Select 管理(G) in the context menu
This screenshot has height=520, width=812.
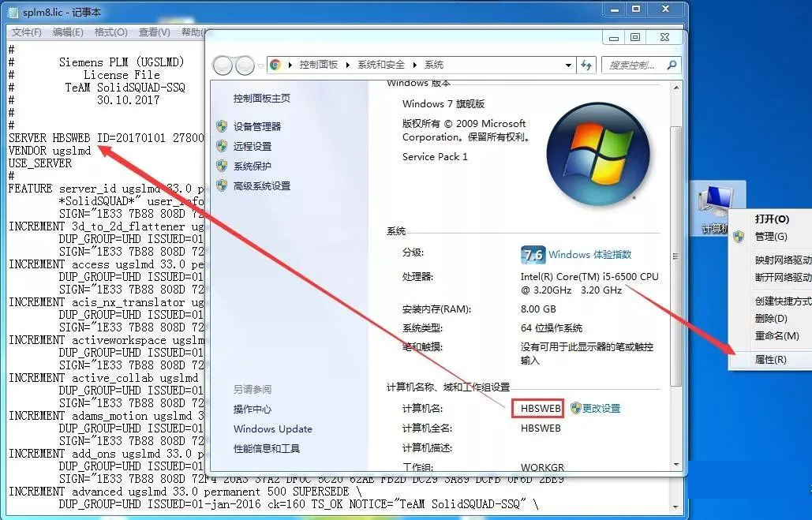point(771,237)
